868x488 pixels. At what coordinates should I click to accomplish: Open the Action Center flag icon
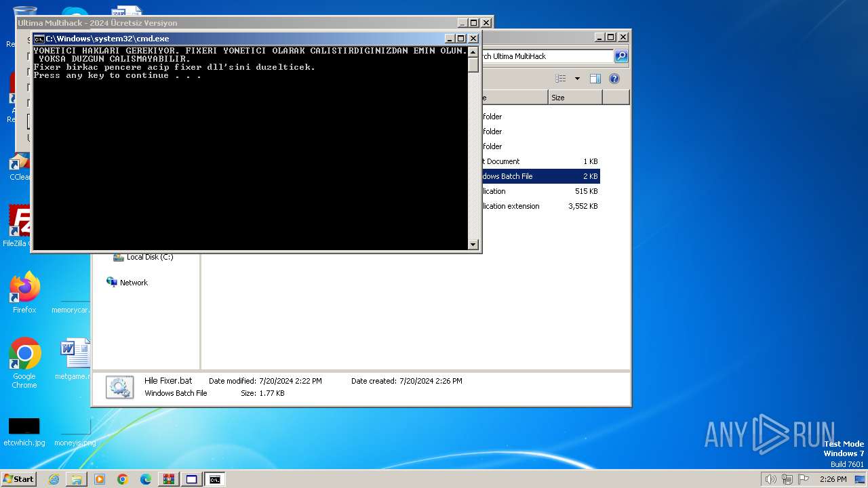pos(804,479)
